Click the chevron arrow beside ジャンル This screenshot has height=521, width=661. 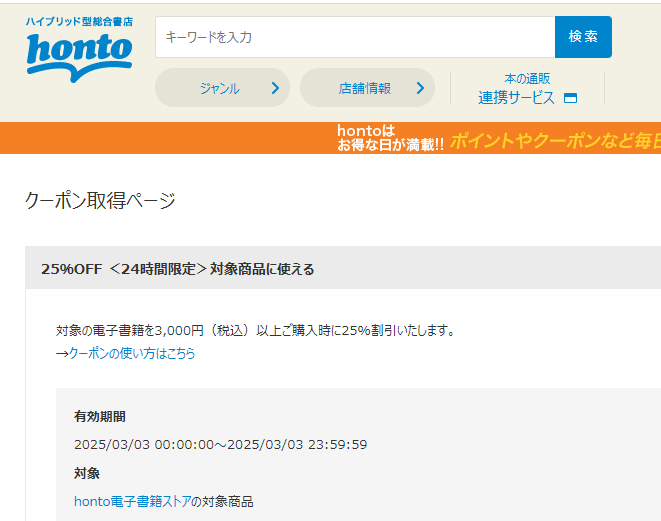pyautogui.click(x=275, y=88)
